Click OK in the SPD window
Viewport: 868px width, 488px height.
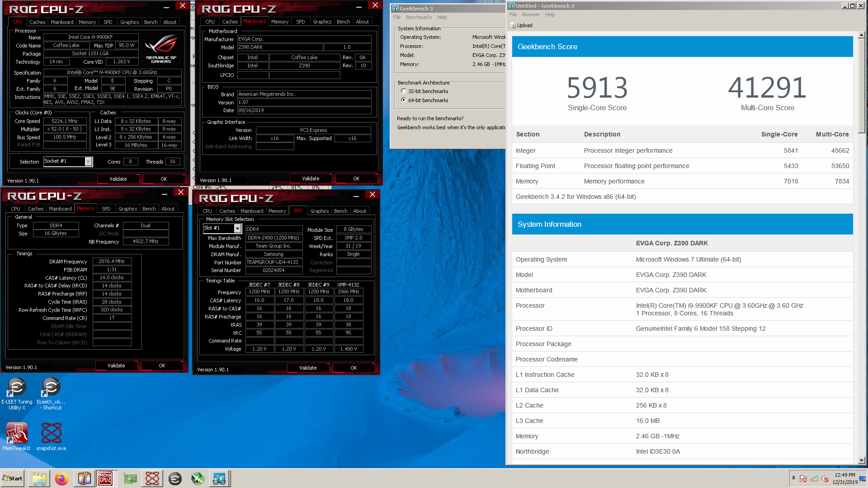click(354, 368)
